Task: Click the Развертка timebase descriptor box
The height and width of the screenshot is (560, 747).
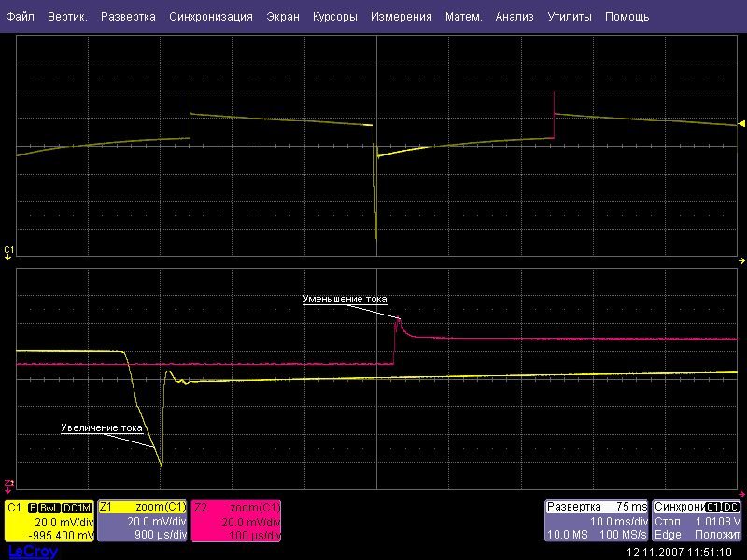Action: [x=597, y=521]
